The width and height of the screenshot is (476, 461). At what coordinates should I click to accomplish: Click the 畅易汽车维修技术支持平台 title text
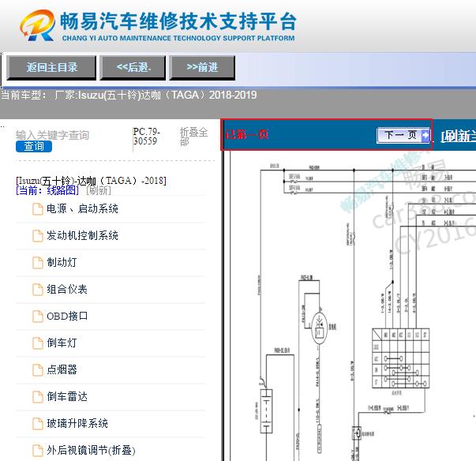pyautogui.click(x=178, y=21)
